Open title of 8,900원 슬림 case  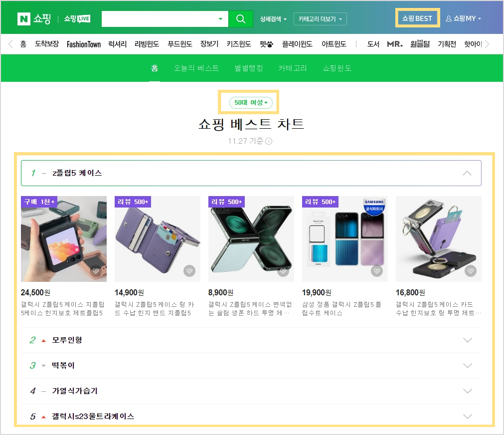(x=250, y=309)
